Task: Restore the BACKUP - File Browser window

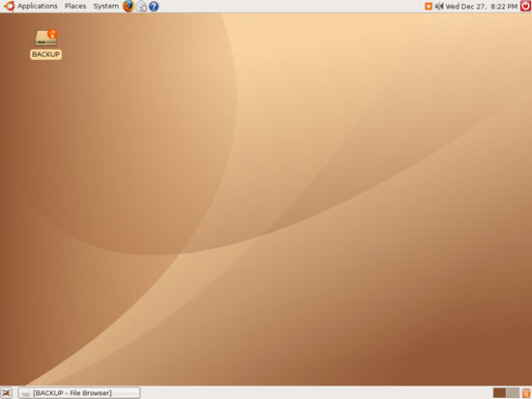Action: pyautogui.click(x=79, y=393)
